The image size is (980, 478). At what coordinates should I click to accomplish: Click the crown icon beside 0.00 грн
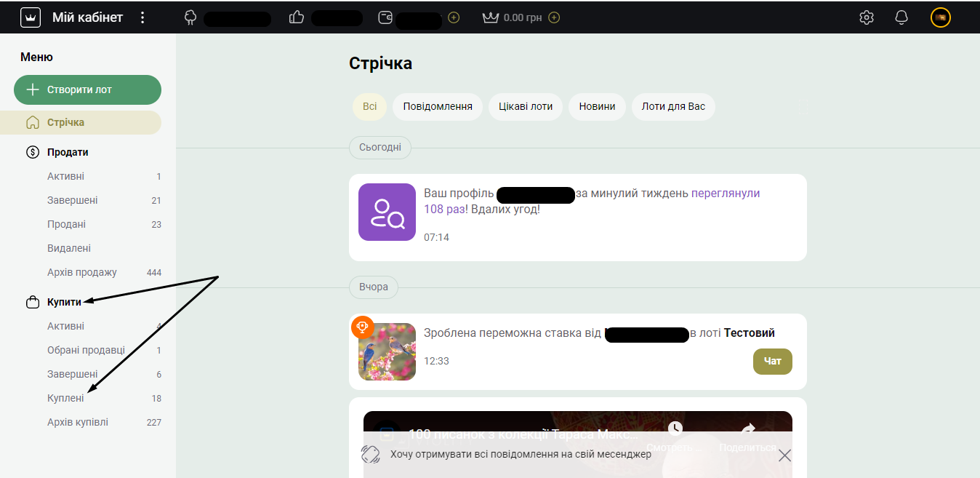tap(491, 17)
